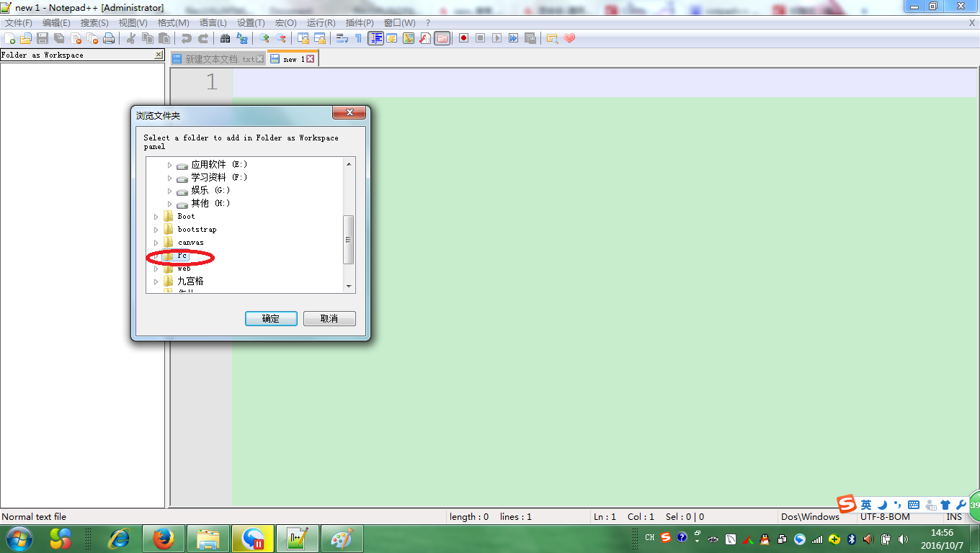Open the 文件(F) menu

(x=19, y=23)
